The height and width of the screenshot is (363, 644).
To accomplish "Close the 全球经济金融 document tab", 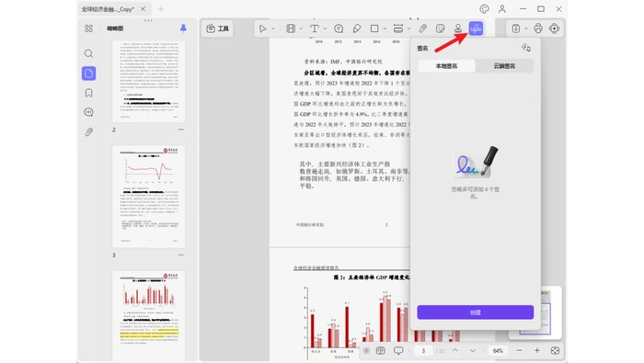I will point(143,9).
